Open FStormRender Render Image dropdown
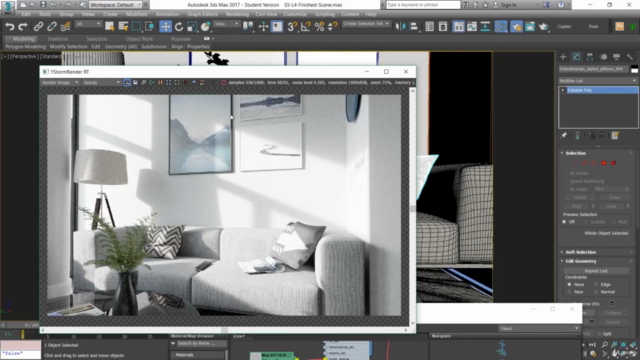The height and width of the screenshot is (360, 640). tap(60, 82)
